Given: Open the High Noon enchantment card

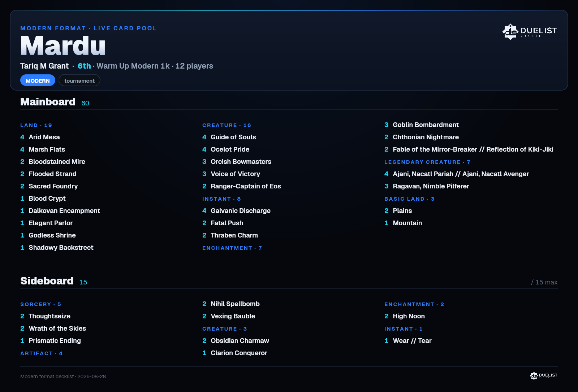Looking at the screenshot, I should tap(409, 316).
